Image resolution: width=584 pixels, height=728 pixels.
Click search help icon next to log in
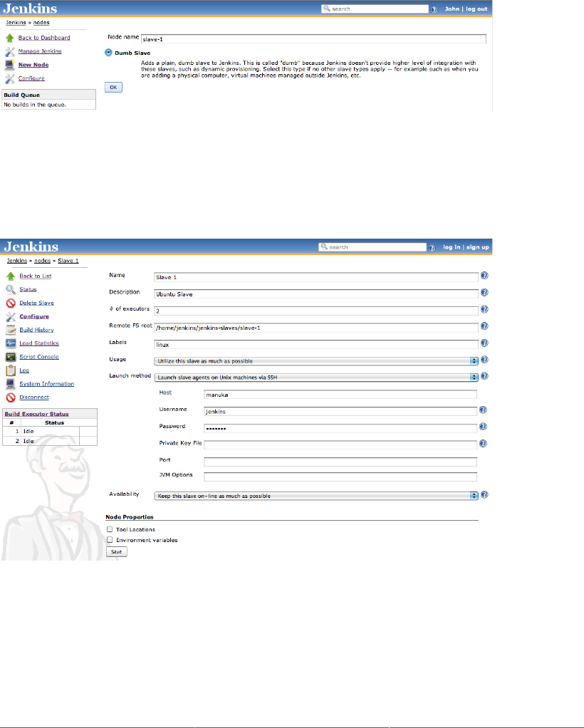click(x=432, y=248)
